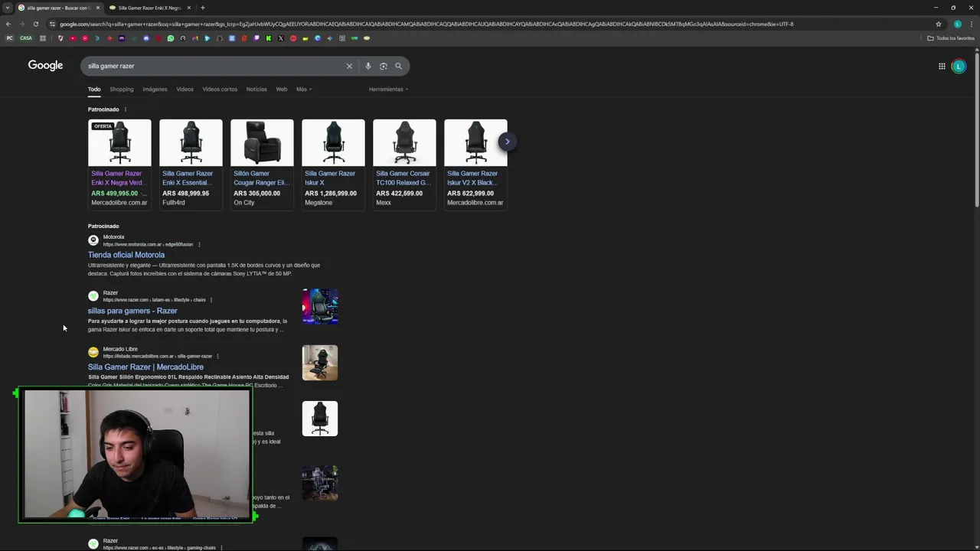Open the PC bookmark folder
The height and width of the screenshot is (551, 980).
[10, 38]
